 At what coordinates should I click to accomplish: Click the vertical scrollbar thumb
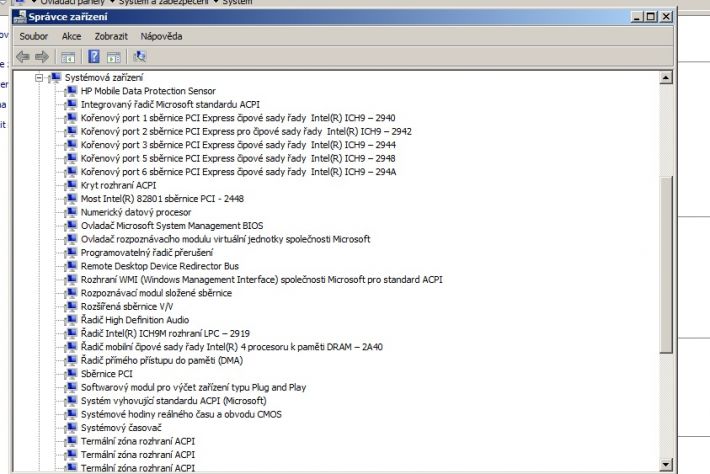point(666,264)
